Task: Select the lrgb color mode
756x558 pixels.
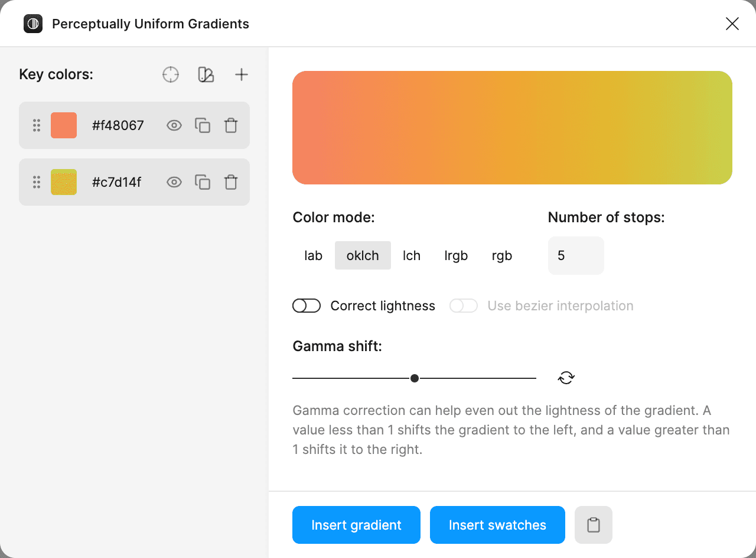Action: click(456, 255)
